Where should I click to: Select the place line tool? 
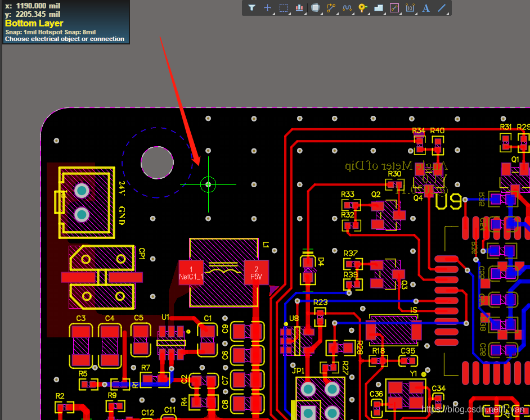coord(442,8)
